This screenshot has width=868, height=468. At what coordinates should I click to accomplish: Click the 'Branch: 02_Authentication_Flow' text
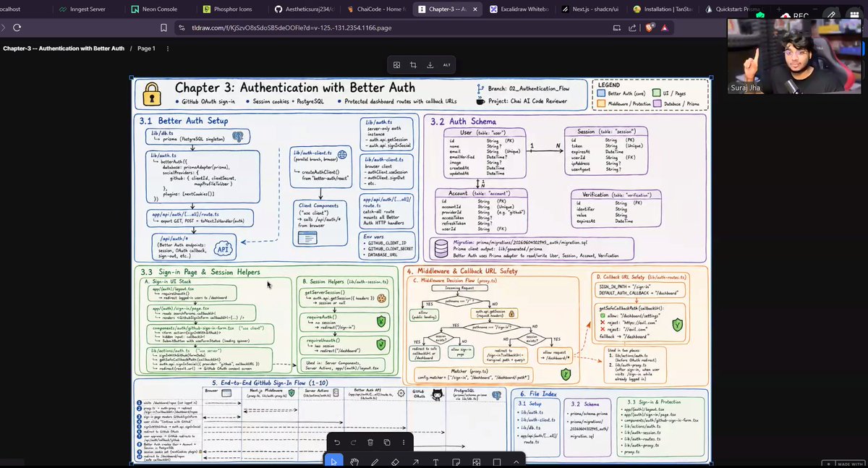click(529, 88)
